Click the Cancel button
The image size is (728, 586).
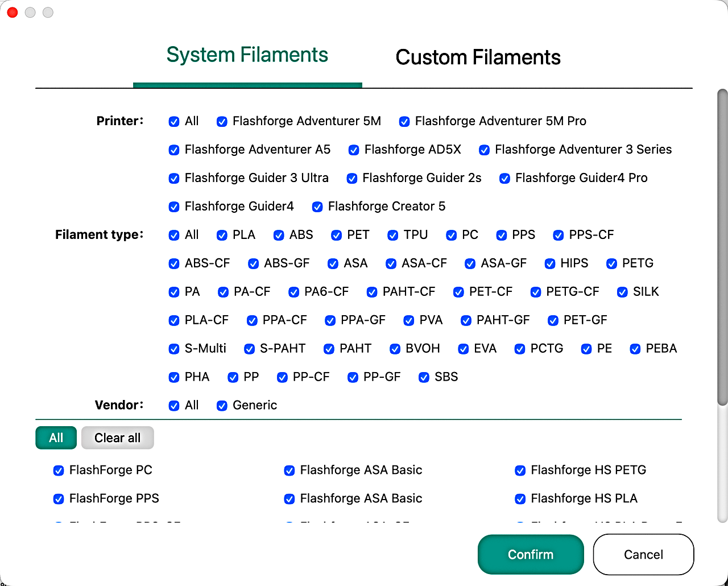pos(643,554)
